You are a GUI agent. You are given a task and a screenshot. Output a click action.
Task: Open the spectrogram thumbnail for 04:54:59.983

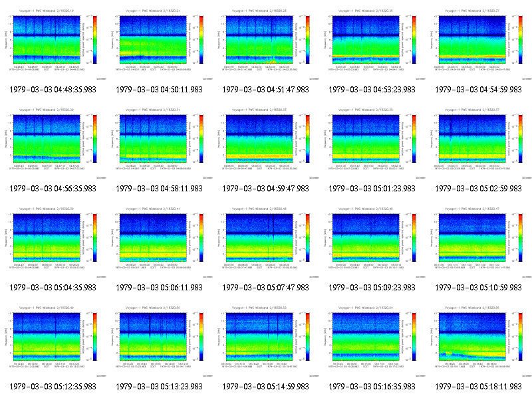tap(479, 44)
